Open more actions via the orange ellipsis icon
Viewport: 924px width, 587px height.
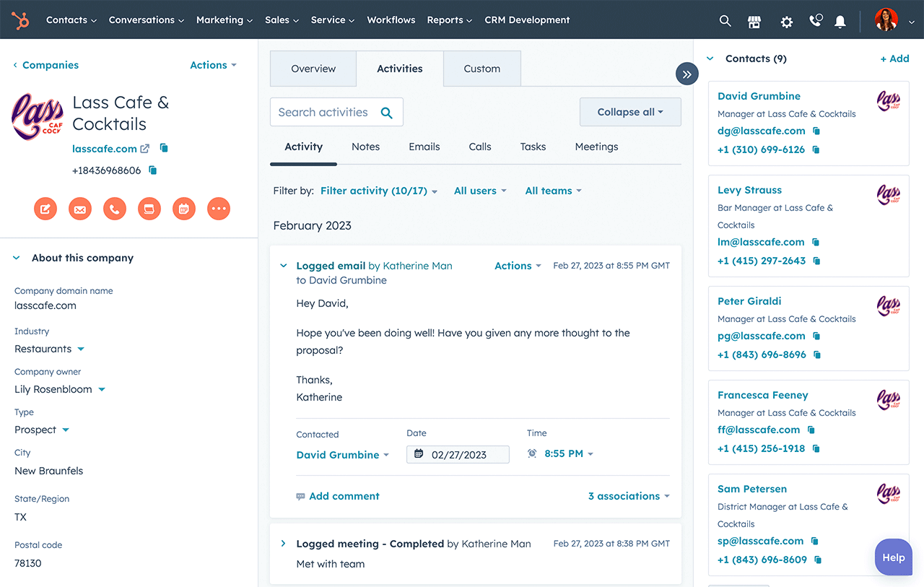[218, 209]
